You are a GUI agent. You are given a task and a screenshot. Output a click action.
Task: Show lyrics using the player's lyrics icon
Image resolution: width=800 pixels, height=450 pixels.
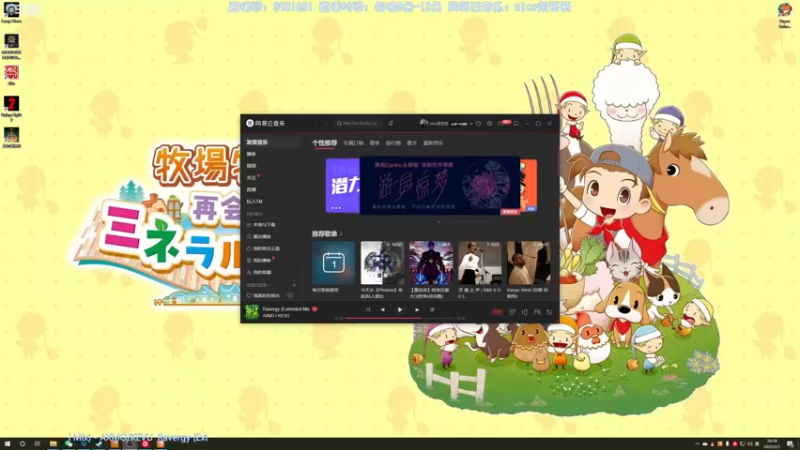[432, 310]
